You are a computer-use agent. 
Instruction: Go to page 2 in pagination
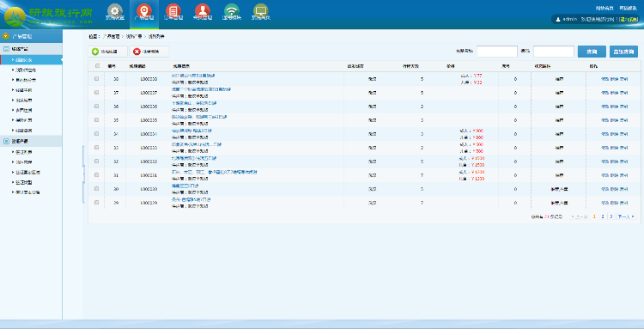(x=603, y=216)
